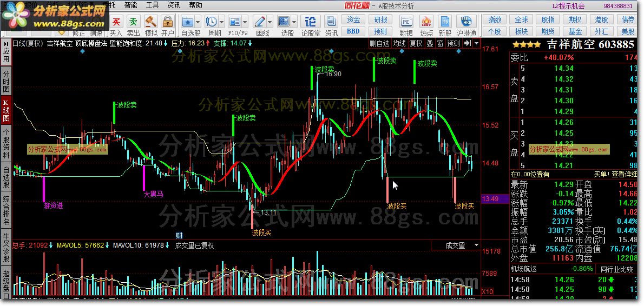Click the 同行业比较 button
The image size is (644, 306).
617,269
